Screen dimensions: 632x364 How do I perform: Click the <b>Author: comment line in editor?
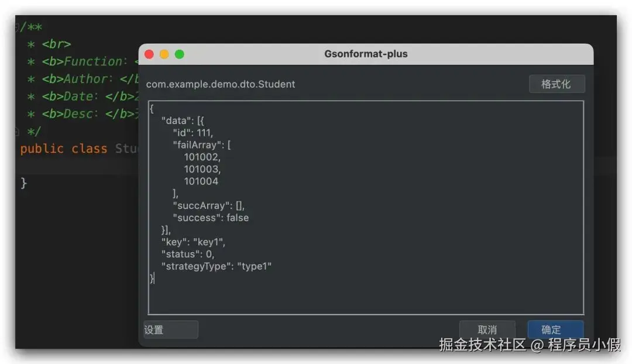tap(83, 78)
